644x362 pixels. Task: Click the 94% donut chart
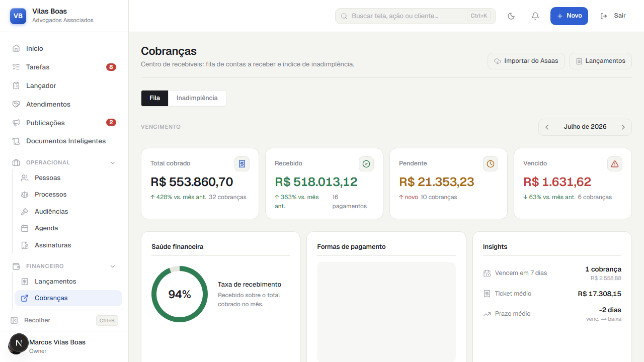point(180,294)
